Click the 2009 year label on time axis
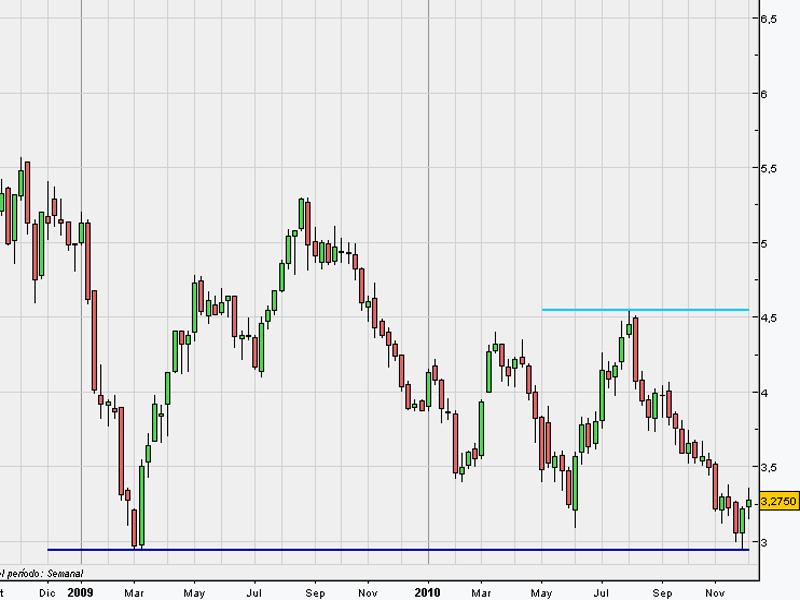The width and height of the screenshot is (800, 600). 81,592
